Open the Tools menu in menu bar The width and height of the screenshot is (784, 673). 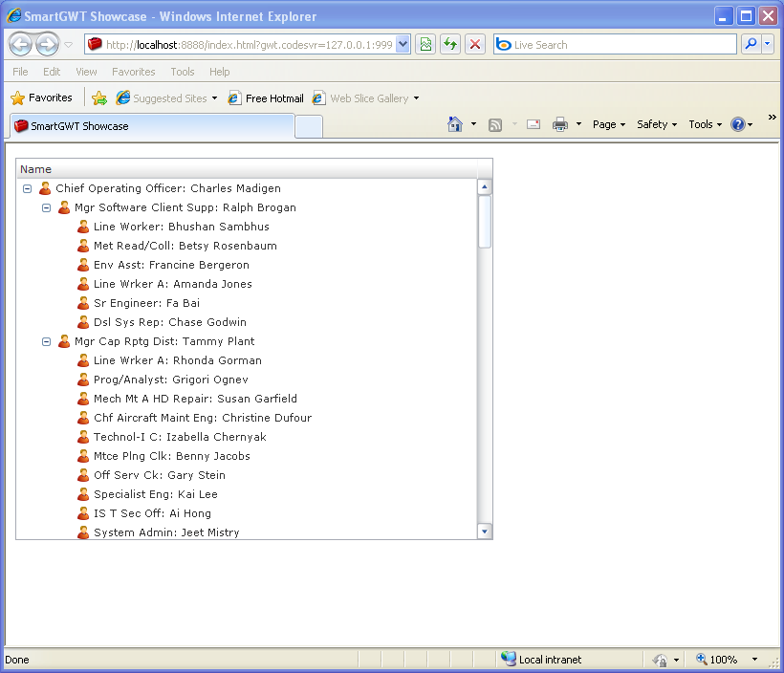[182, 72]
